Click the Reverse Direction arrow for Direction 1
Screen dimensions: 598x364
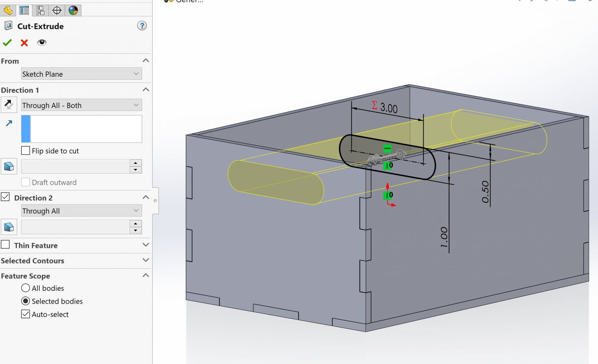(x=9, y=104)
